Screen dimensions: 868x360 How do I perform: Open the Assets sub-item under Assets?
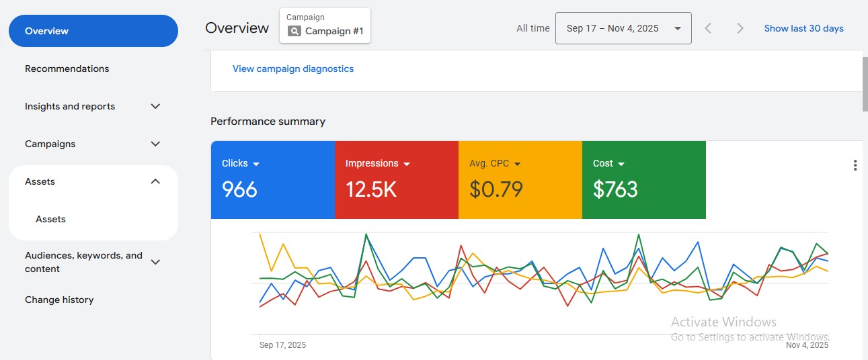(50, 219)
